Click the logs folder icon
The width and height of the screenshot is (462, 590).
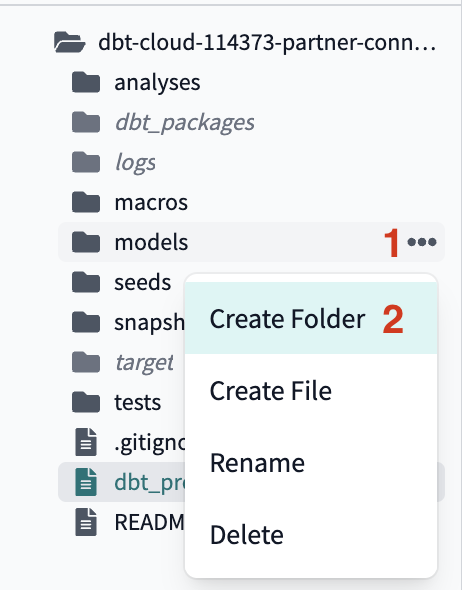pyautogui.click(x=86, y=162)
